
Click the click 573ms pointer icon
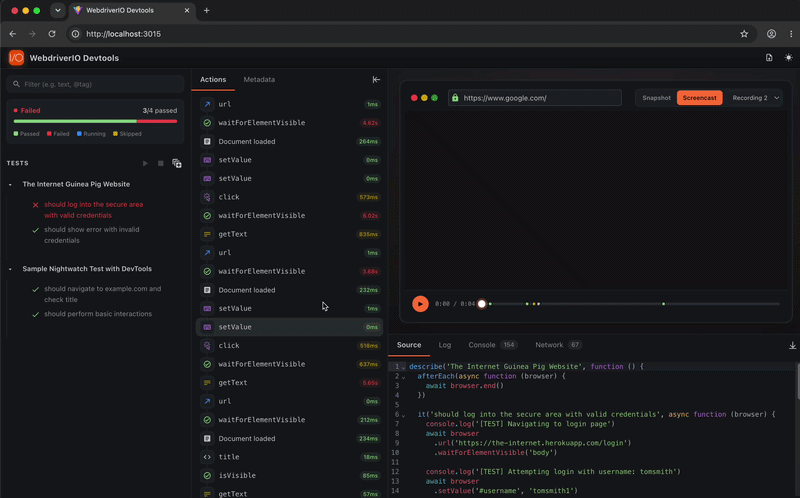click(207, 197)
